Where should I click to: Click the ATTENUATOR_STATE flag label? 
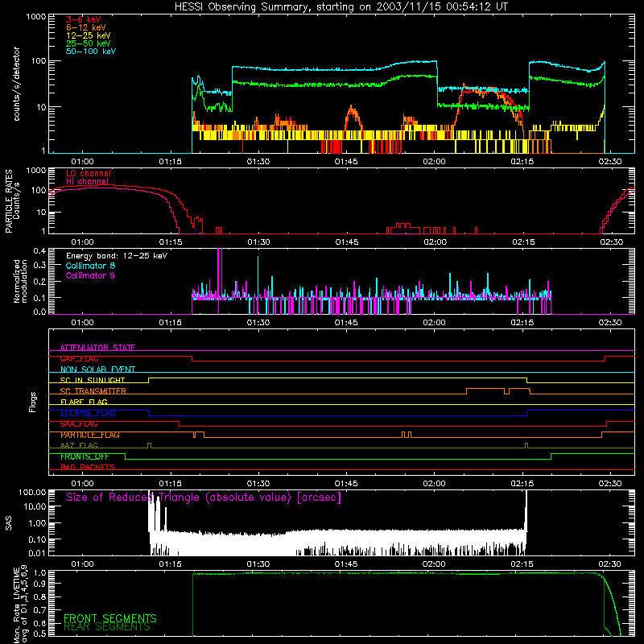(97, 348)
